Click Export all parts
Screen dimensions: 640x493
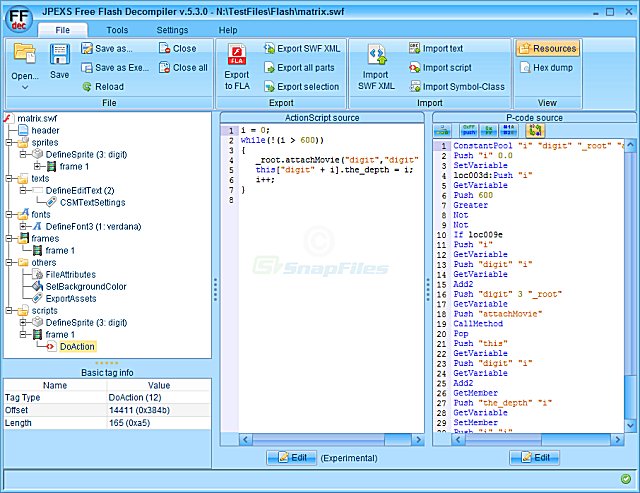click(x=299, y=67)
